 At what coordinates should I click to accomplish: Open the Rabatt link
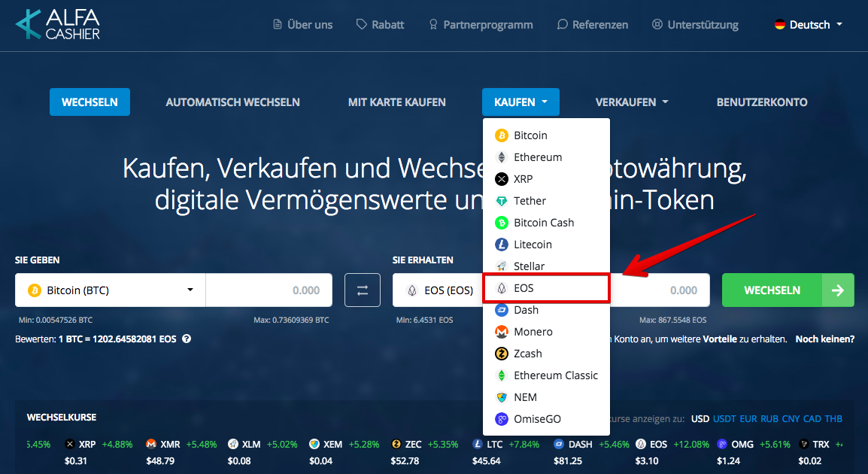[x=380, y=24]
